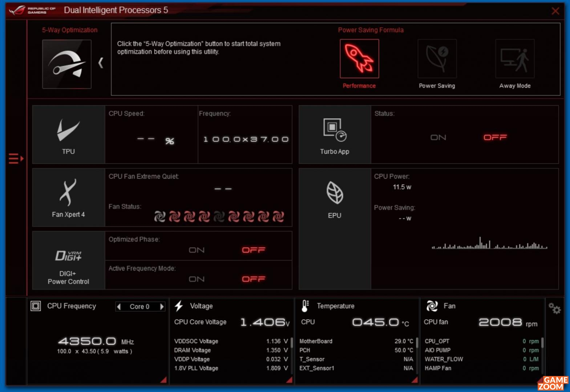Click the CPU Power 11.5 w value
Viewport: 570px width, 392px height.
402,187
